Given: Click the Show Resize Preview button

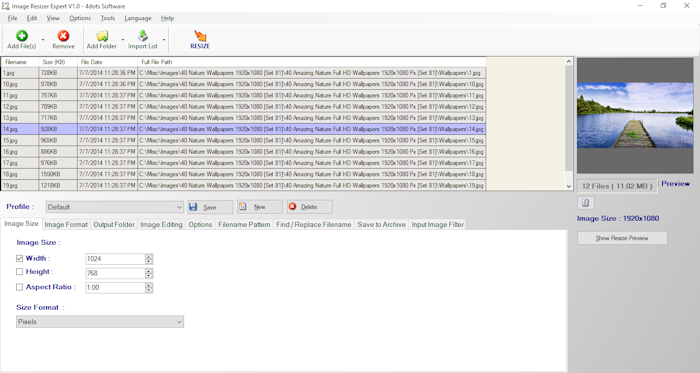Looking at the screenshot, I should (622, 238).
